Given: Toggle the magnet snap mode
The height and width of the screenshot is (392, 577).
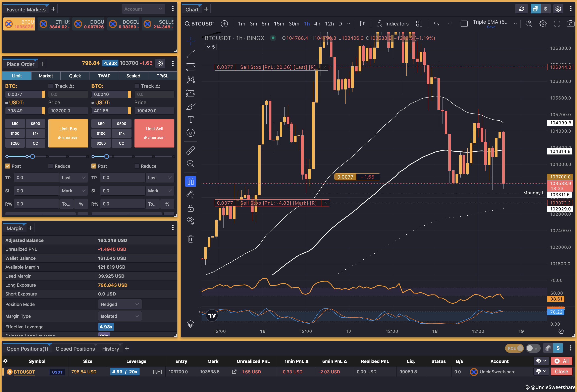Looking at the screenshot, I should pos(191,182).
